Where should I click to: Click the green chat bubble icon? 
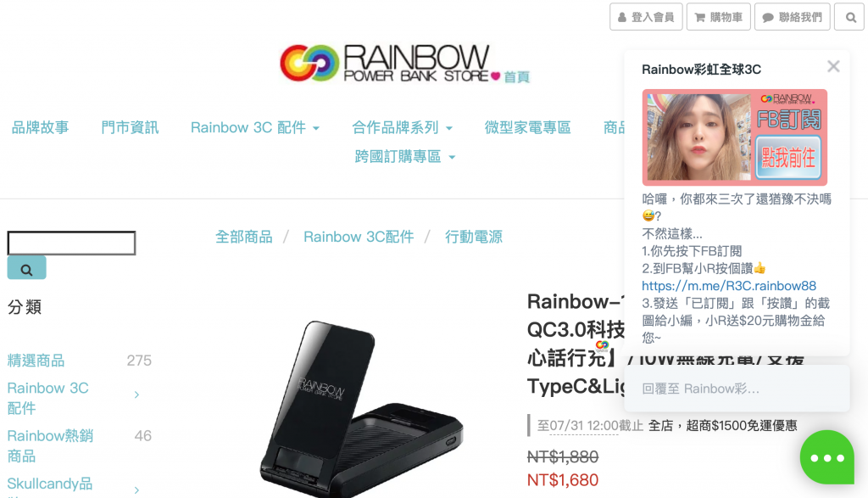(827, 457)
